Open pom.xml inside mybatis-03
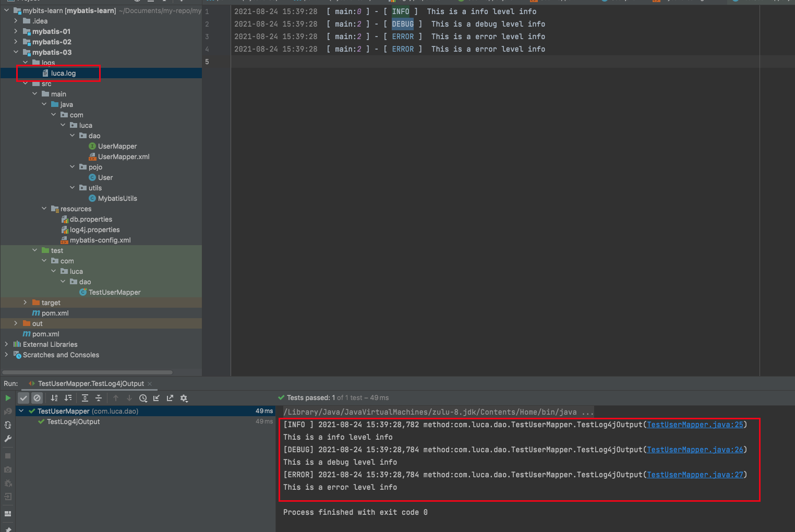This screenshot has width=795, height=532. coord(55,313)
